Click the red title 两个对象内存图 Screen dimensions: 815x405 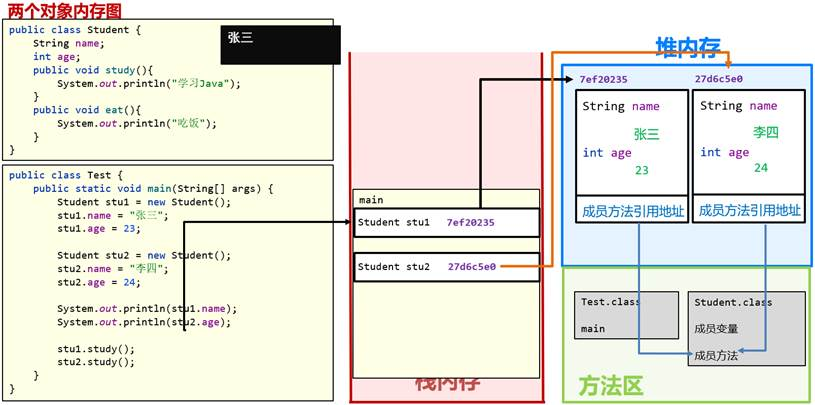[x=64, y=9]
